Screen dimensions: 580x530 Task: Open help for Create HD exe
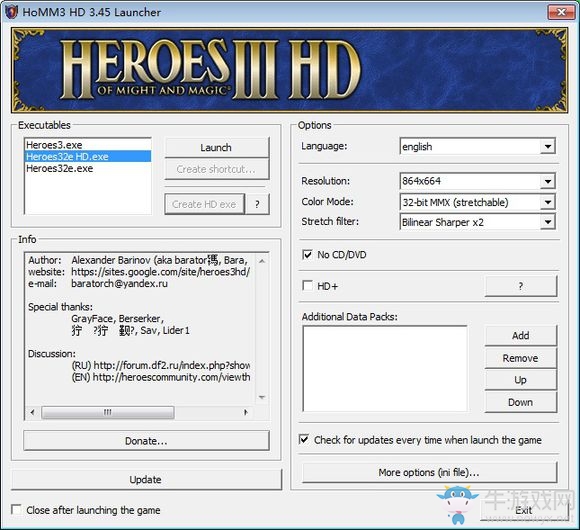(257, 204)
